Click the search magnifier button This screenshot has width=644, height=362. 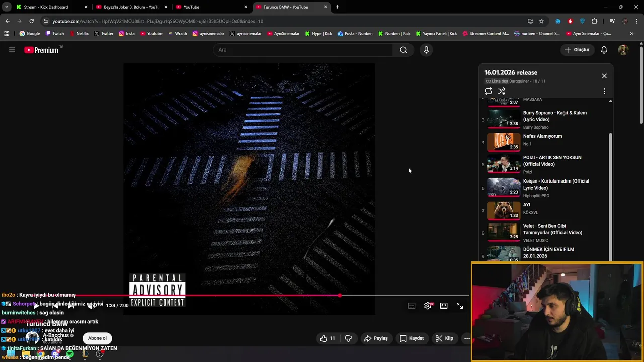pos(403,50)
